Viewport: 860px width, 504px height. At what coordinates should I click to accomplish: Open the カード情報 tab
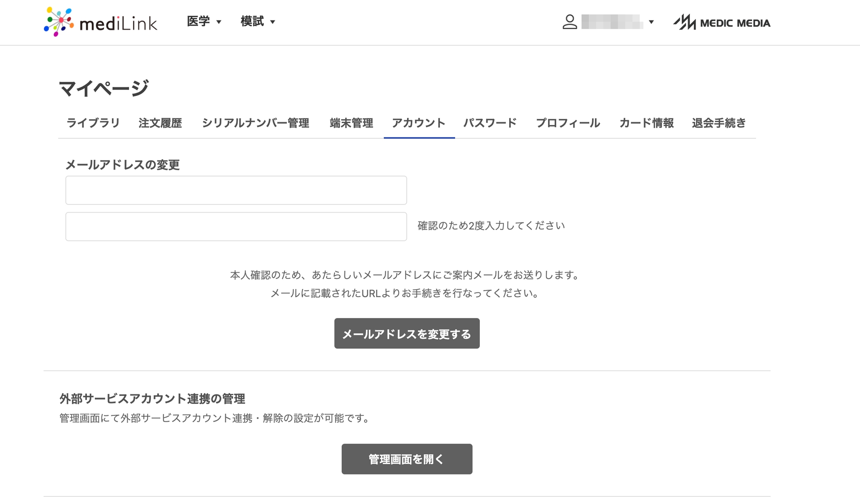646,123
